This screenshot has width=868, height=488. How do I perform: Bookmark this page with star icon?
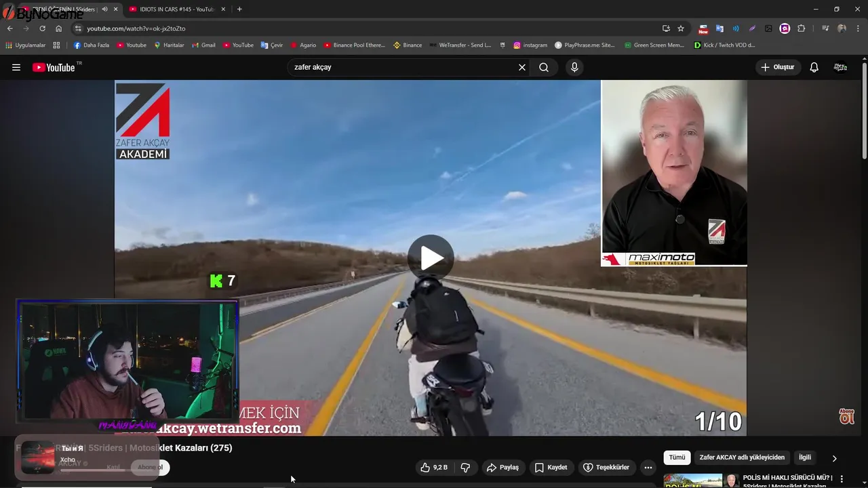click(x=681, y=28)
